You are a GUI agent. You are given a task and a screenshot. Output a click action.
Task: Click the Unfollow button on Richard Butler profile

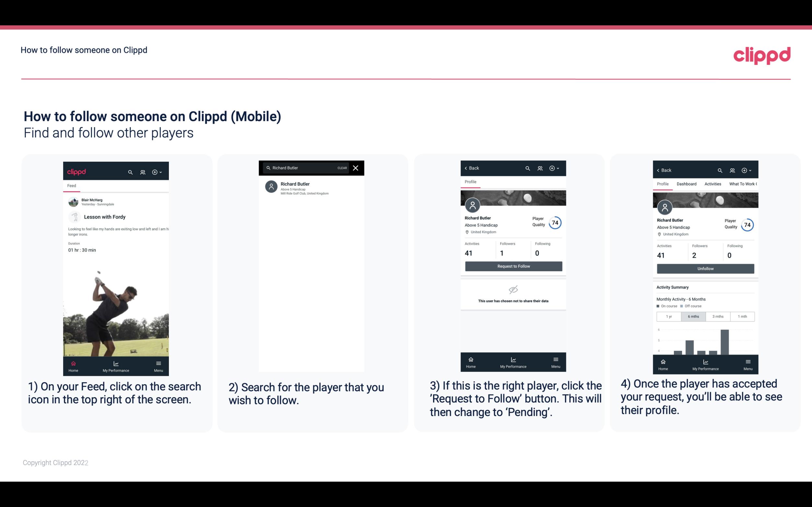[705, 268]
